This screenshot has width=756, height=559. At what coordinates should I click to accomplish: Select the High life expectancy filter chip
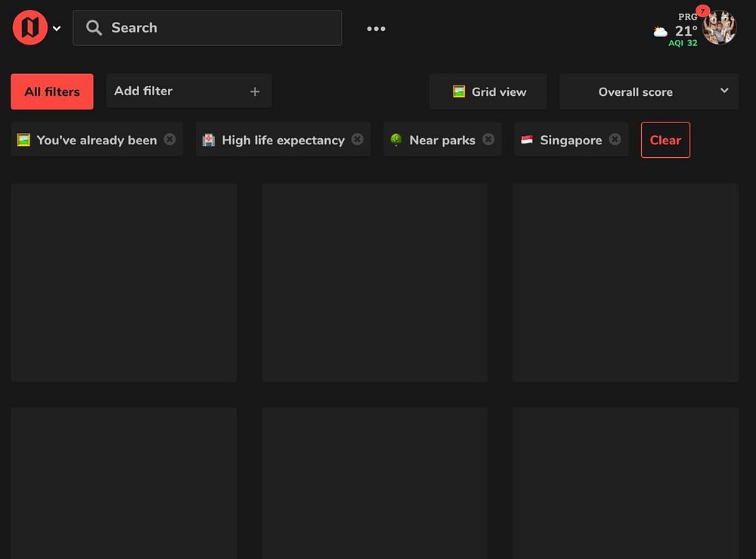283,140
